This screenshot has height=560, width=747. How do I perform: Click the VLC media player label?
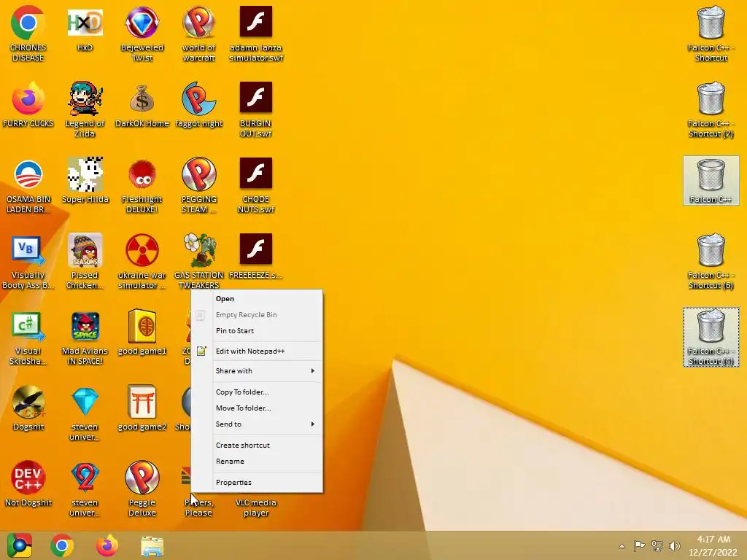coord(256,507)
